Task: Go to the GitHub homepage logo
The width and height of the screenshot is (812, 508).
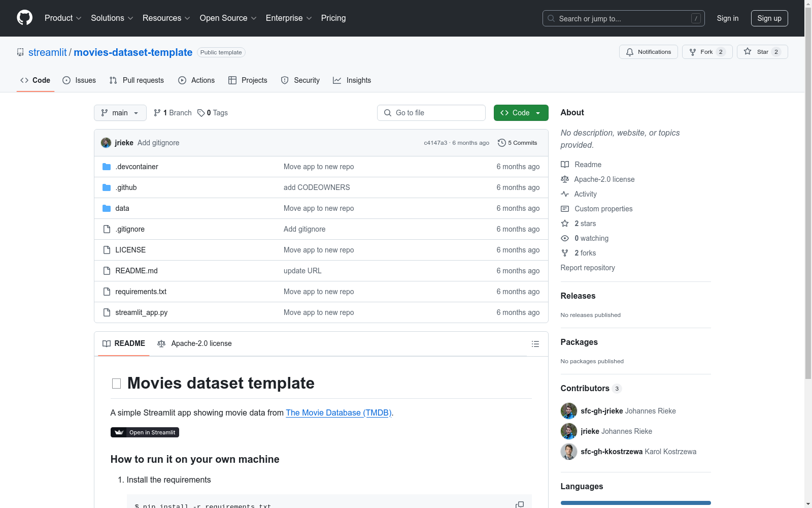Action: point(24,18)
